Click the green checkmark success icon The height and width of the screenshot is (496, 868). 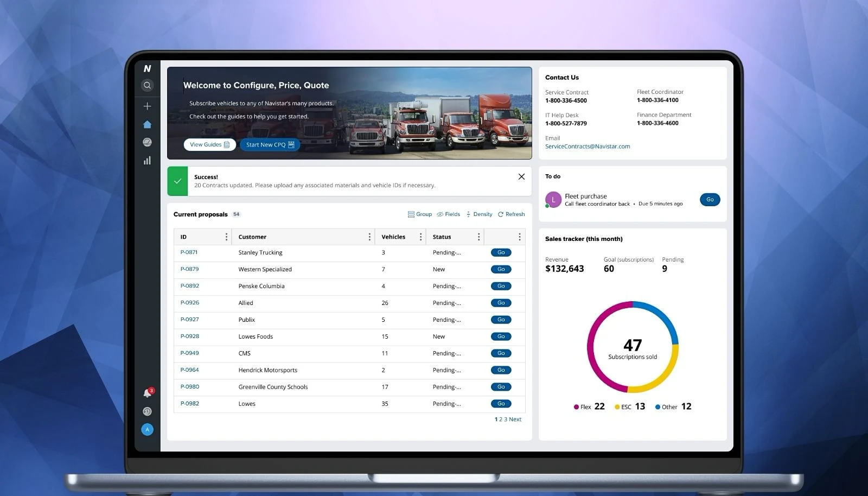point(177,181)
